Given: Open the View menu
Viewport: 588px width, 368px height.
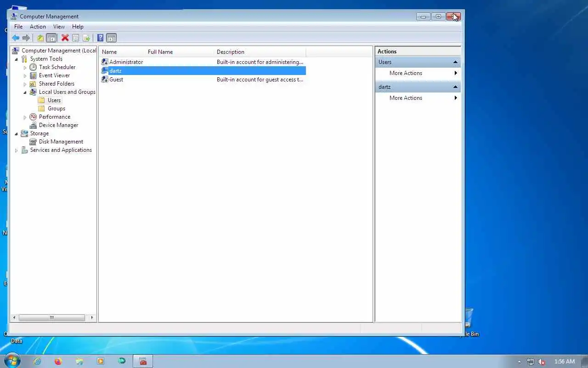Looking at the screenshot, I should pos(59,27).
